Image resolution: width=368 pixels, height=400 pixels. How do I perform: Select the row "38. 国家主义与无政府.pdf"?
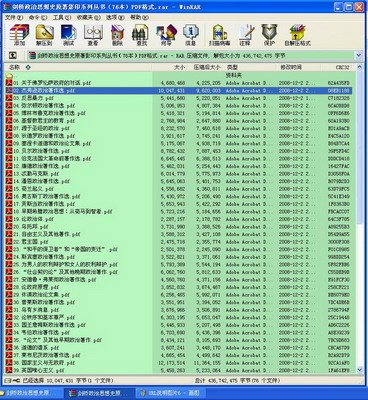coord(178,363)
